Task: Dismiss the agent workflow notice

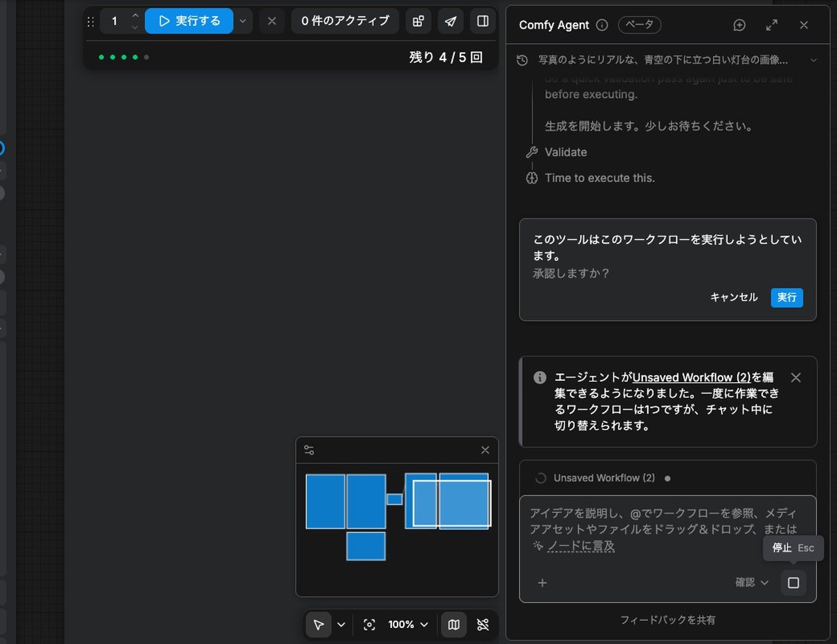Action: tap(796, 377)
